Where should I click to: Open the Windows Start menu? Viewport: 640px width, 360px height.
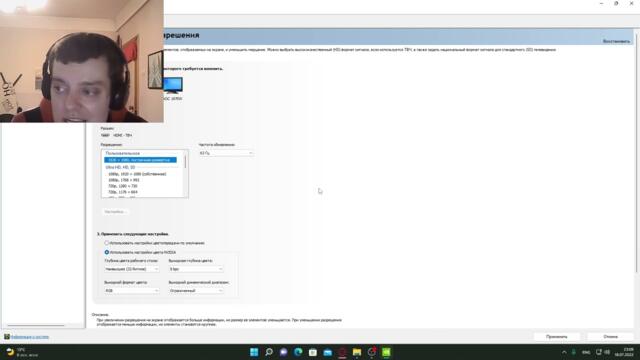pos(254,352)
